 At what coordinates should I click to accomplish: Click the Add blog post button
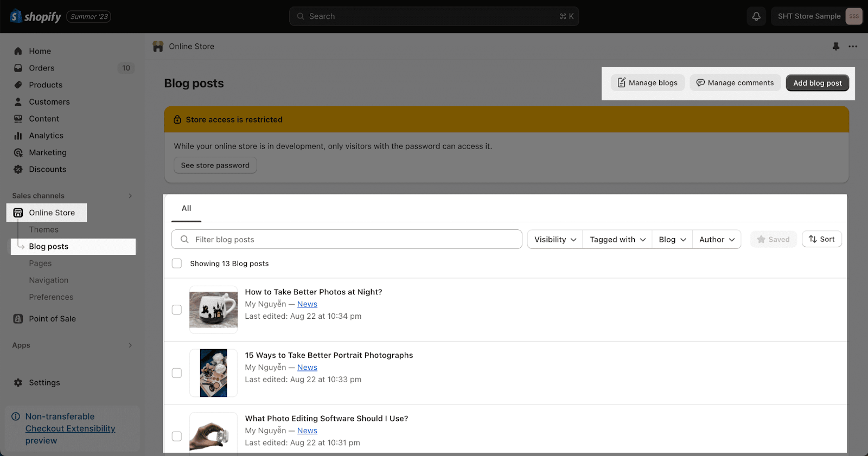818,82
